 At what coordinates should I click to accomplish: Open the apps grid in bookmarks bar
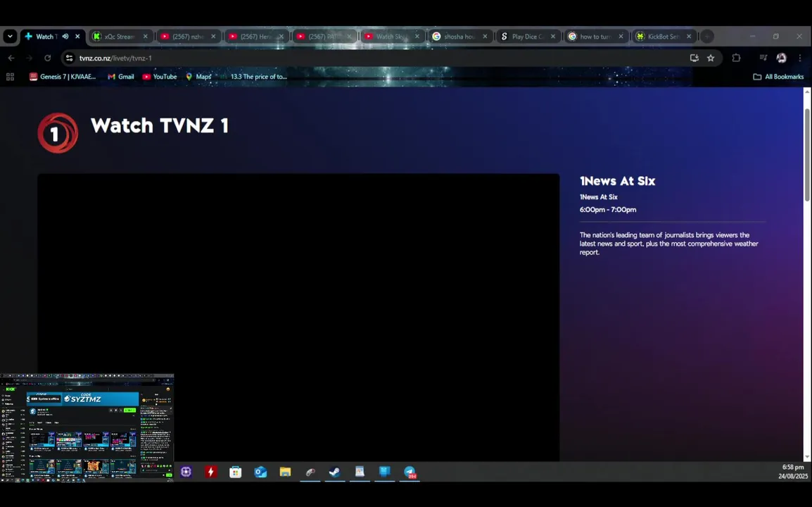click(10, 77)
